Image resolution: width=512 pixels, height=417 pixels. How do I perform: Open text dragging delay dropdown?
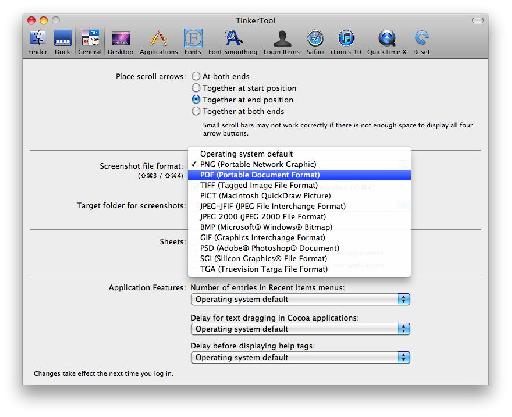click(300, 329)
